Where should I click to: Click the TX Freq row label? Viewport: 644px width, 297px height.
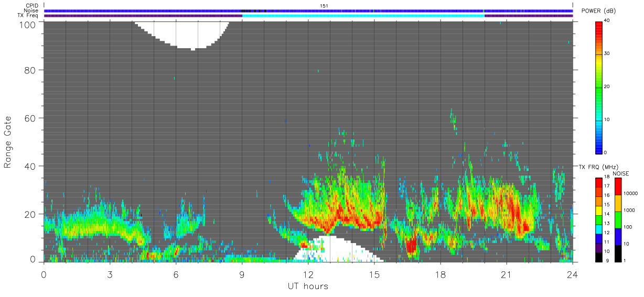(28, 15)
